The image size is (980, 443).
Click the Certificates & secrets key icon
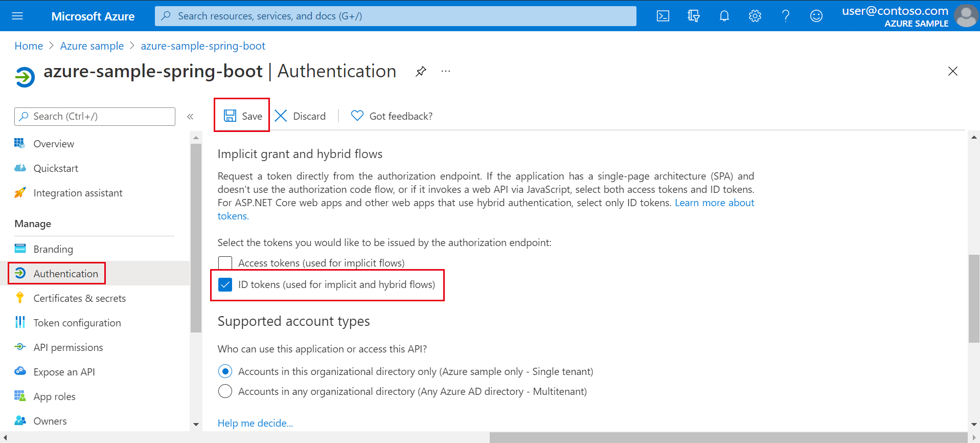point(20,297)
